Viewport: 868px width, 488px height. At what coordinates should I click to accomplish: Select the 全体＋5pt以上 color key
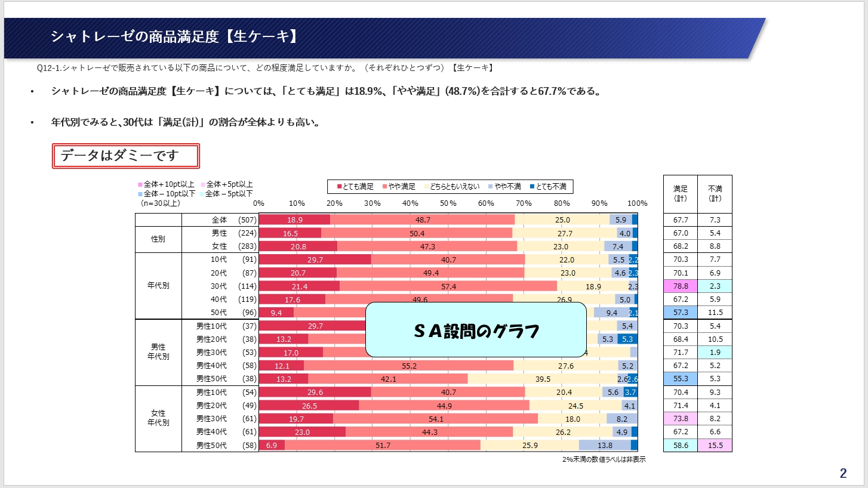click(226, 184)
